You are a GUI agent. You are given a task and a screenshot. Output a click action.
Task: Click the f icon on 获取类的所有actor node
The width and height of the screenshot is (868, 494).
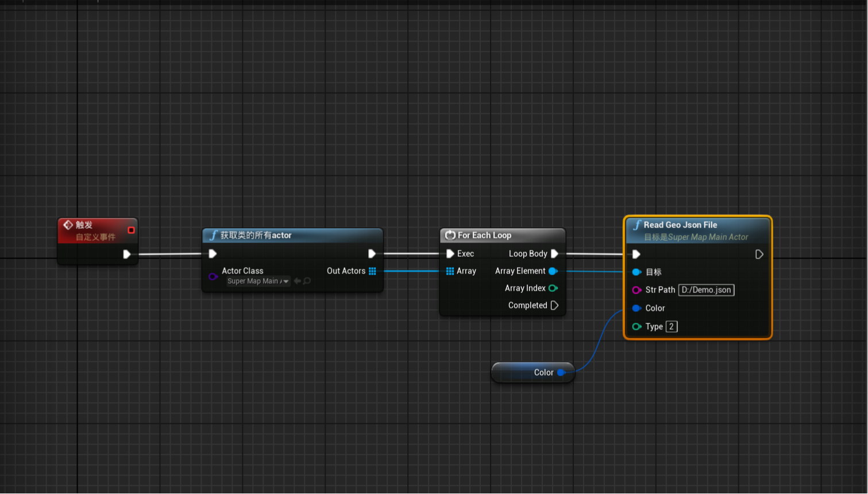pyautogui.click(x=213, y=235)
